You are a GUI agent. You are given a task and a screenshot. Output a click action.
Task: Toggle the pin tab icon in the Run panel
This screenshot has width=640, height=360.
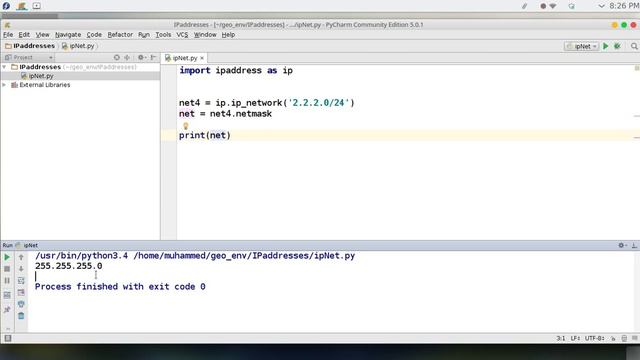[7, 310]
